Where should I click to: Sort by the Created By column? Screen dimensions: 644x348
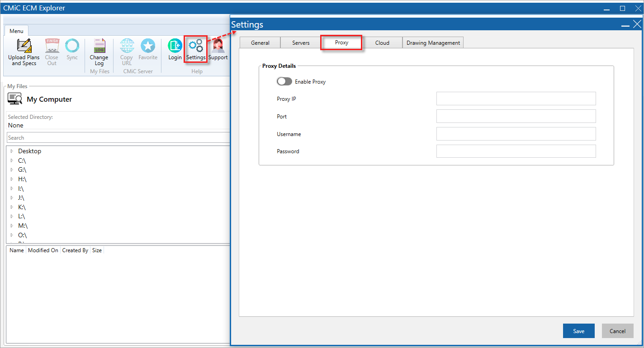75,250
